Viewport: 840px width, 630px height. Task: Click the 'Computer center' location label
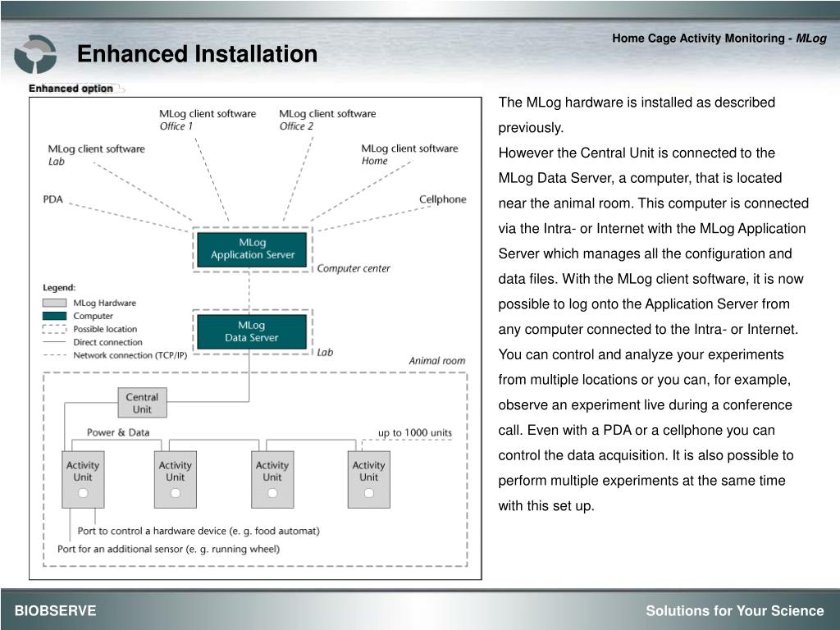[354, 268]
